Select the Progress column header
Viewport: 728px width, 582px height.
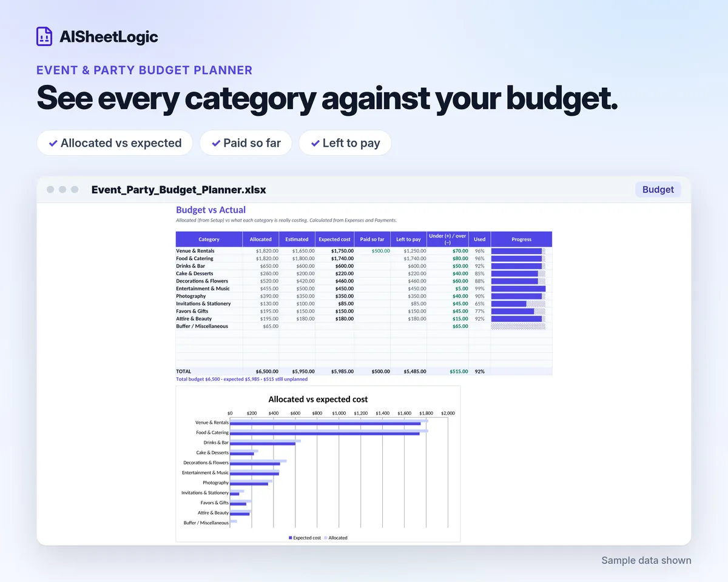click(522, 239)
